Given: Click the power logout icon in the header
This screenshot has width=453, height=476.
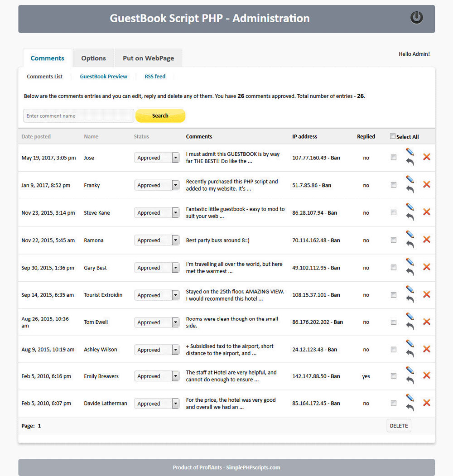Looking at the screenshot, I should [416, 18].
